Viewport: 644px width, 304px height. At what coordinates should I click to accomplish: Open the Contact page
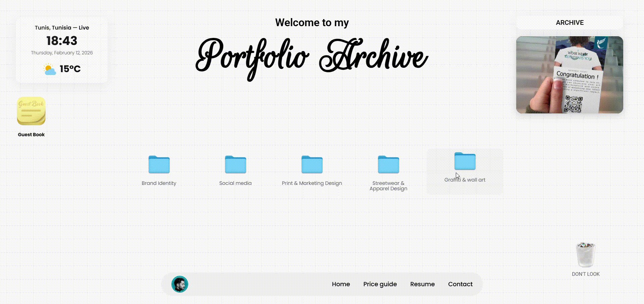click(x=460, y=284)
